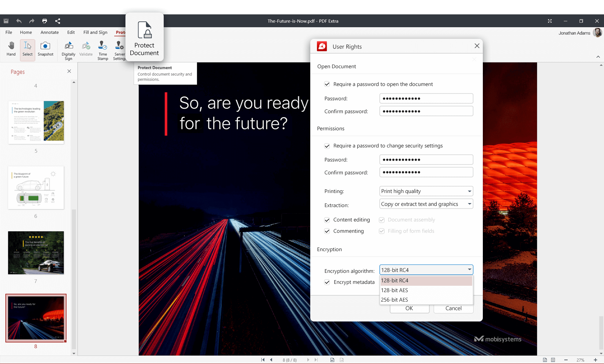Choose 128-bit RC4 from the list
The image size is (604, 364).
pos(426,280)
